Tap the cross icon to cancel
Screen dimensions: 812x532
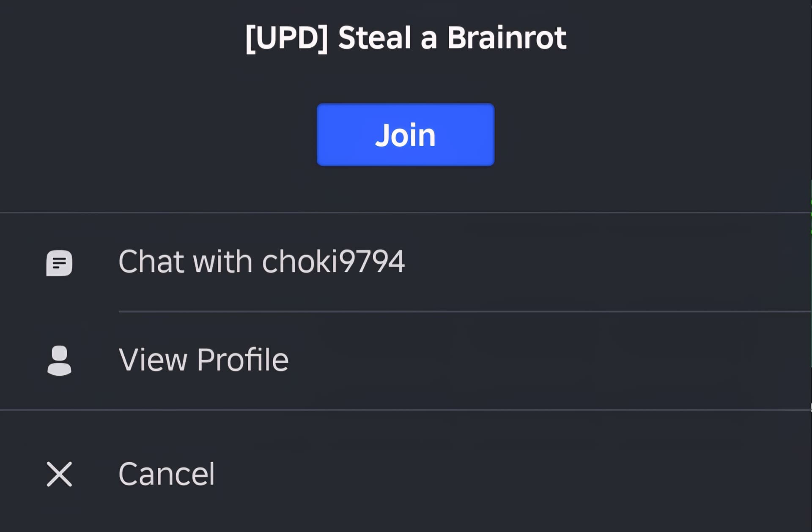click(x=59, y=474)
